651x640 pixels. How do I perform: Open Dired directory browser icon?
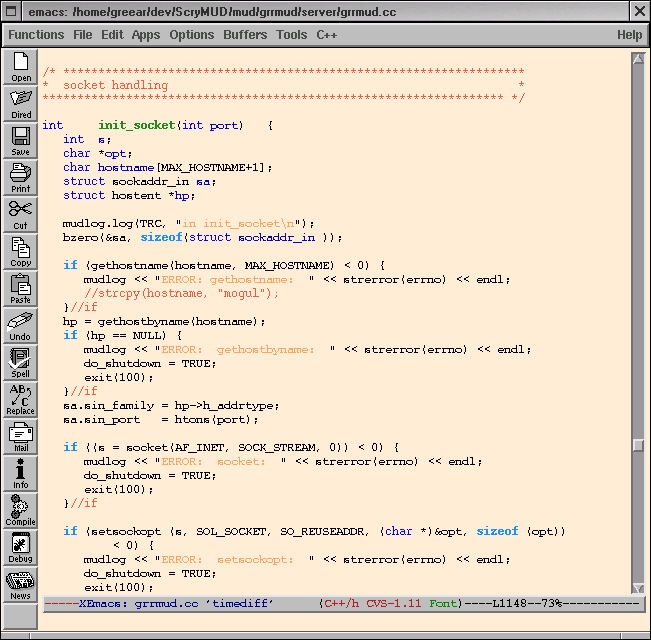pos(21,103)
